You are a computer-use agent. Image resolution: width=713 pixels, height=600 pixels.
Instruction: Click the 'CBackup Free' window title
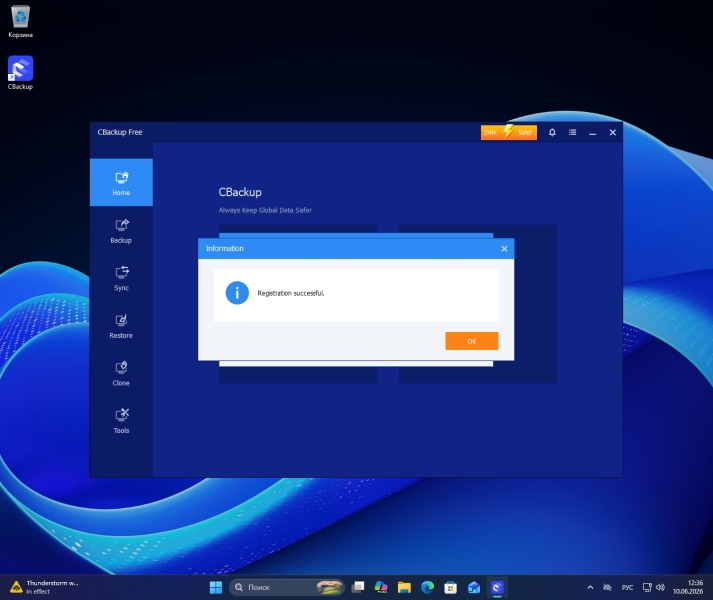pyautogui.click(x=120, y=132)
